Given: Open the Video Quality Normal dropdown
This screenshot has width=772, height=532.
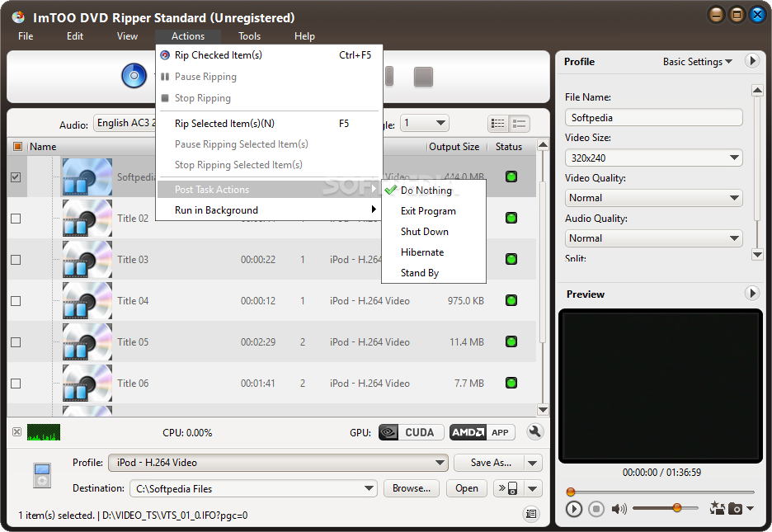Looking at the screenshot, I should pos(654,198).
